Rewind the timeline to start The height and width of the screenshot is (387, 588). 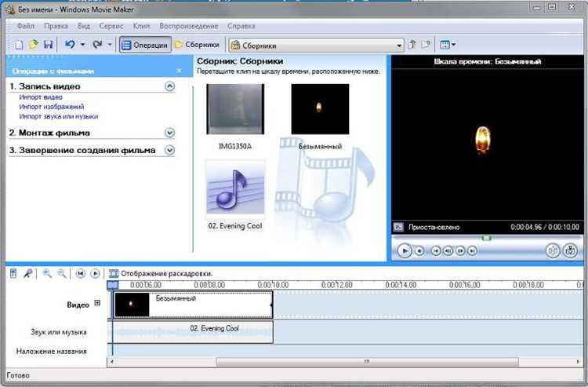(80, 274)
